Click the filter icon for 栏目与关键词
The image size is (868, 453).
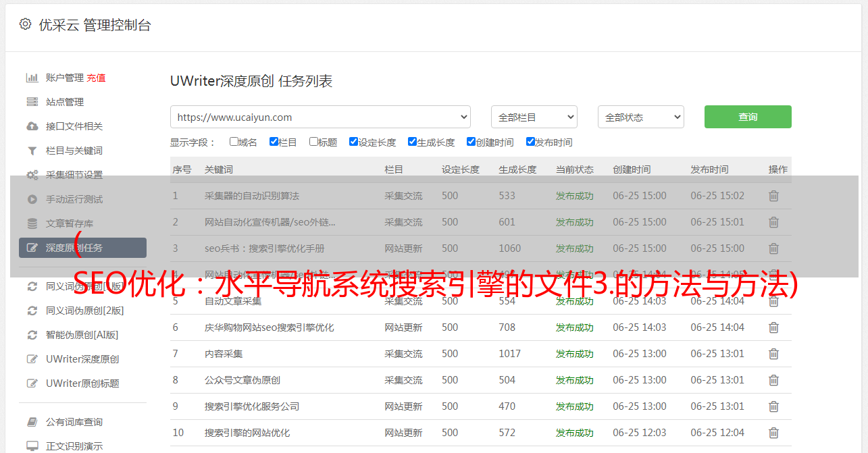[x=32, y=151]
